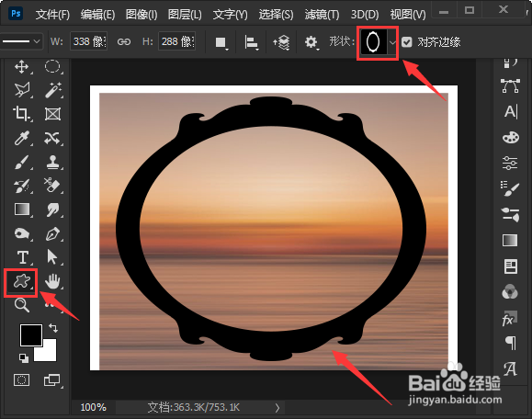This screenshot has width=532, height=419.
Task: Open the Brushes panel icon
Action: [510, 214]
